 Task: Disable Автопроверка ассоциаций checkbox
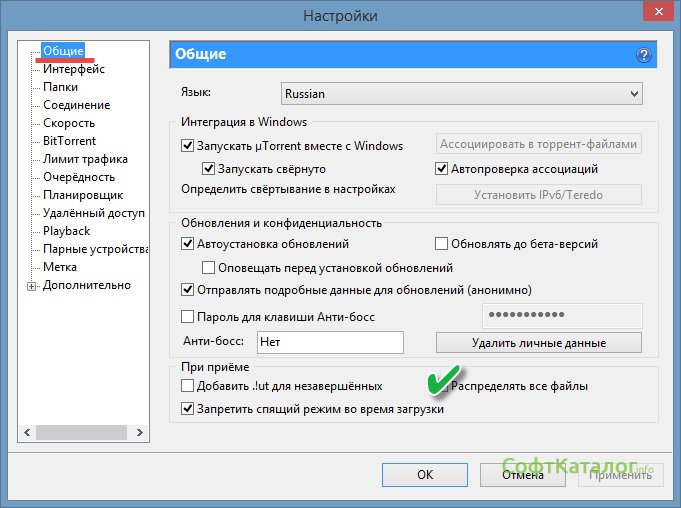point(443,170)
